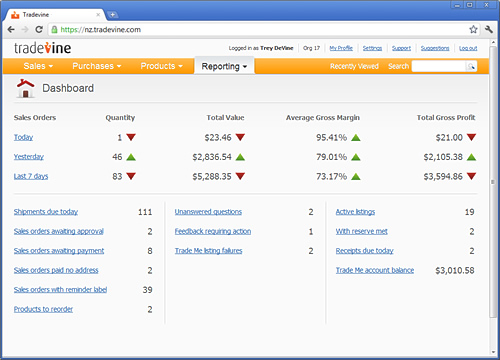500x360 pixels.
Task: Click the Average Gross Margin header
Action: (x=323, y=118)
